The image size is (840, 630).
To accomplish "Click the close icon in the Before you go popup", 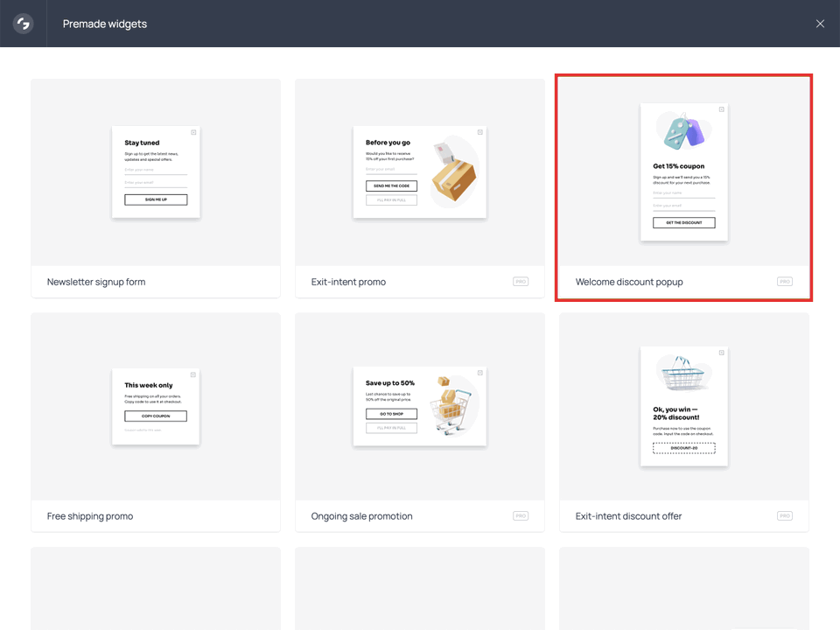I will (480, 132).
